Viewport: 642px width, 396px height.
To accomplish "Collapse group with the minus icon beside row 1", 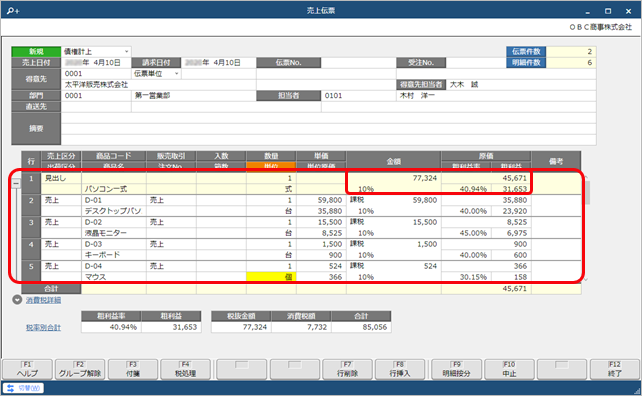I will 16,183.
